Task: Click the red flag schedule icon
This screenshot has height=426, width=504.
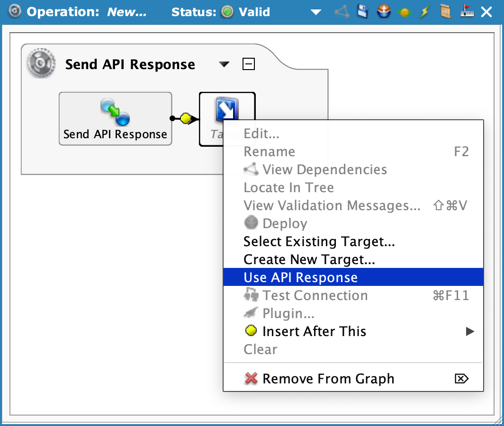Action: point(466,12)
